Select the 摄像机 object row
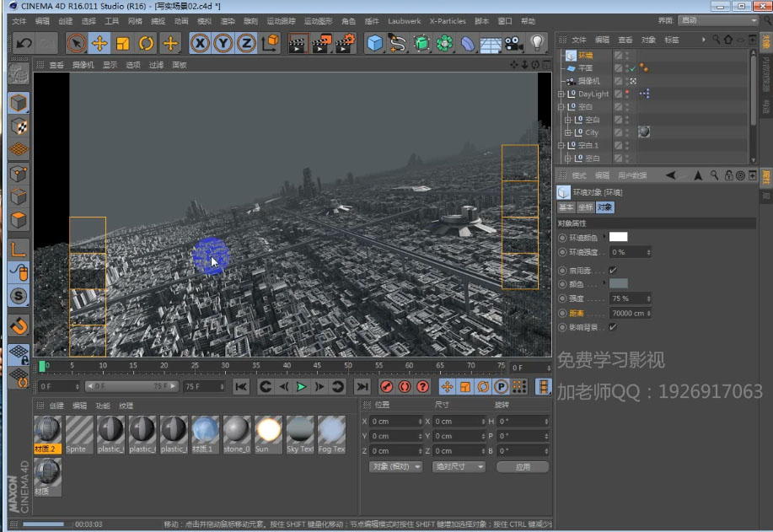 tap(588, 81)
